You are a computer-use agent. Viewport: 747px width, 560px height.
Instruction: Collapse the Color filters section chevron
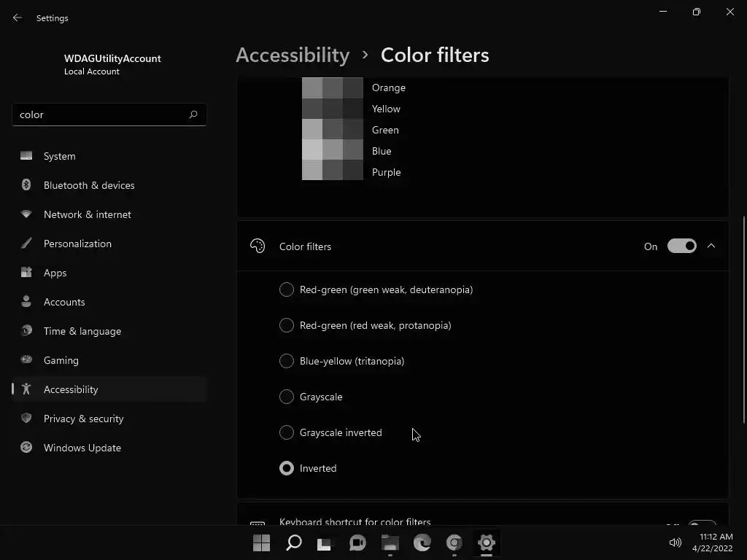(711, 246)
